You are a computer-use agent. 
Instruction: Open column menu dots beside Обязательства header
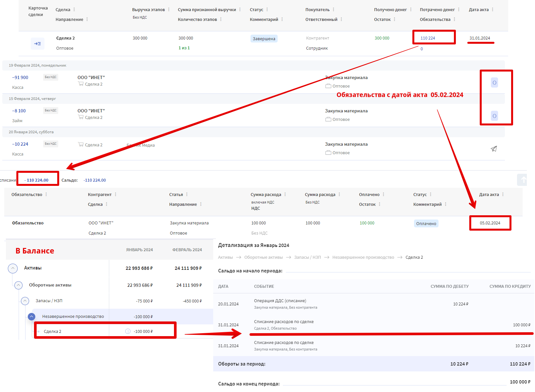[x=455, y=19]
